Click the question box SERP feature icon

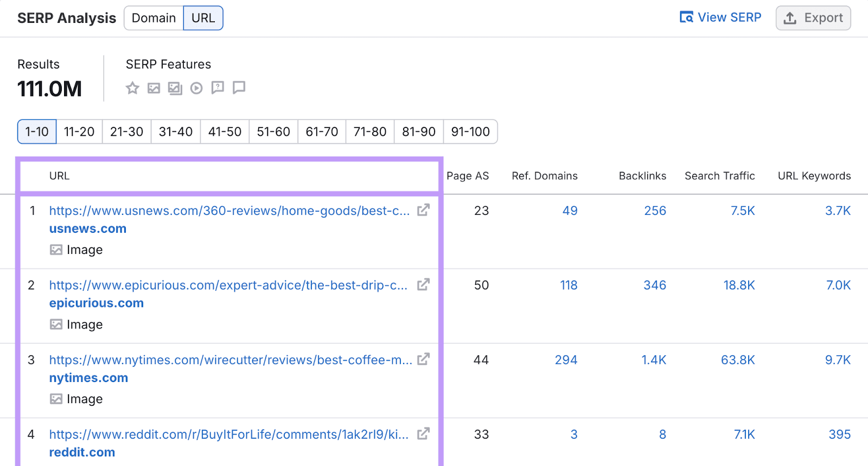[218, 88]
